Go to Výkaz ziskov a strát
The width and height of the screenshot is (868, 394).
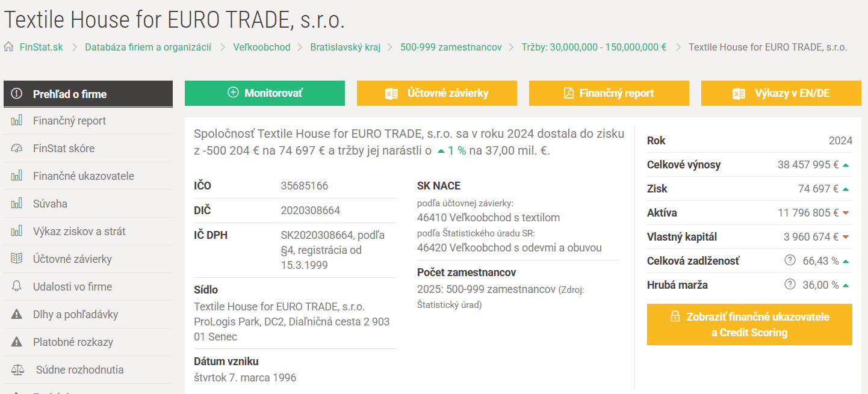[88, 232]
